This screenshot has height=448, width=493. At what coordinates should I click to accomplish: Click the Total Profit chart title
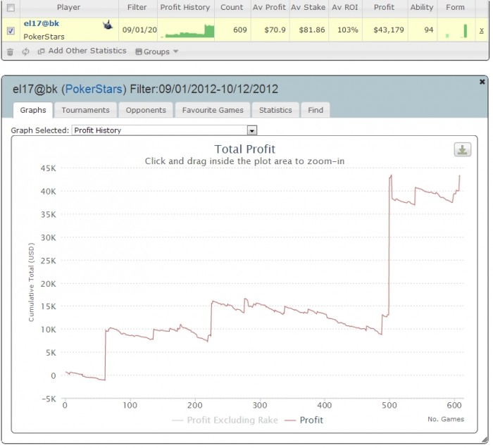point(244,149)
